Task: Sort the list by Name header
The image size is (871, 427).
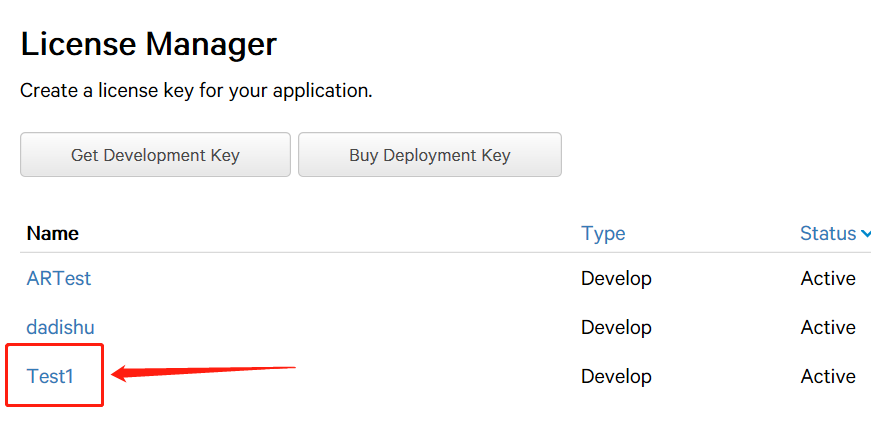Action: tap(53, 233)
